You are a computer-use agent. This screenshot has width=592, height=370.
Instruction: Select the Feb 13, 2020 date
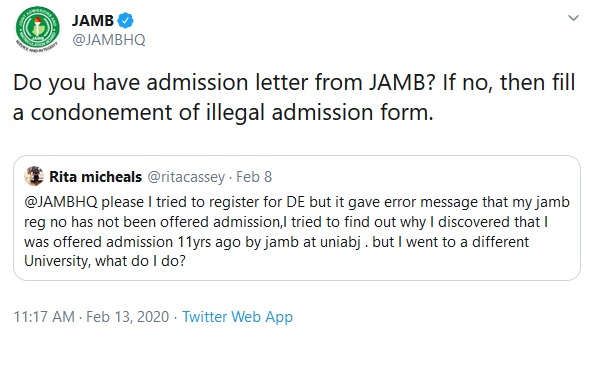[x=128, y=317]
